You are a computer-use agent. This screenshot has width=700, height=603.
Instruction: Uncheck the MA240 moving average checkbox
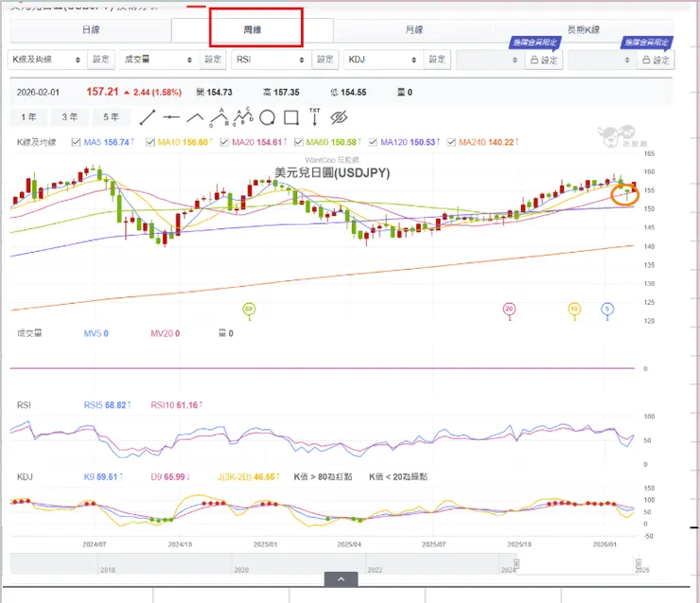click(451, 142)
